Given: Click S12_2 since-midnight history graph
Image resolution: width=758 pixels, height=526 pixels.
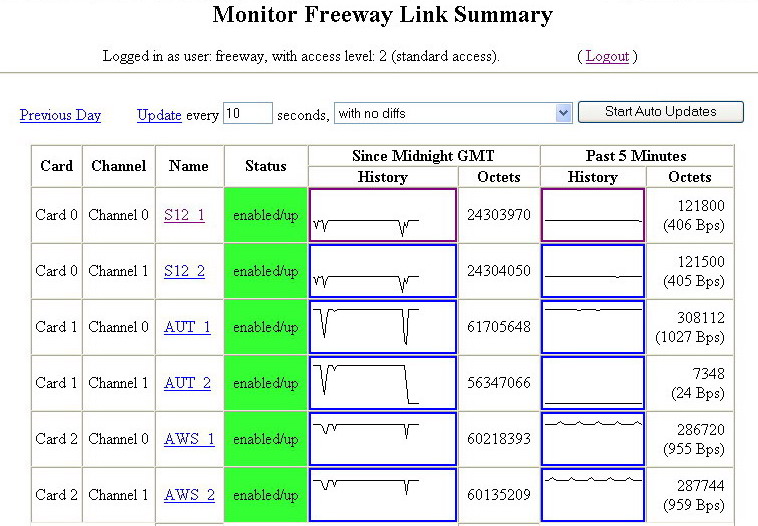Looking at the screenshot, I should 383,271.
